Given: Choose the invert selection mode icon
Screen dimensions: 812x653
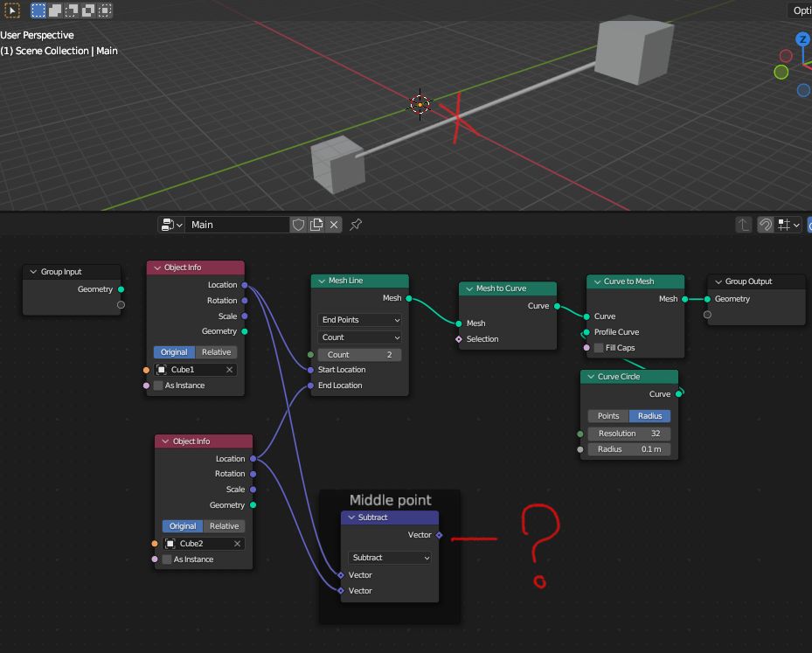Looking at the screenshot, I should [88, 10].
